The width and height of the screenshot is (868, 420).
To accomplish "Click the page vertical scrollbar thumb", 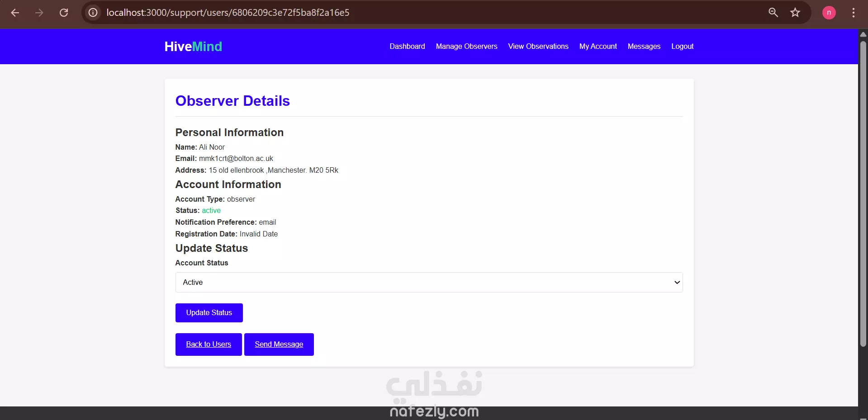I will click(x=863, y=194).
